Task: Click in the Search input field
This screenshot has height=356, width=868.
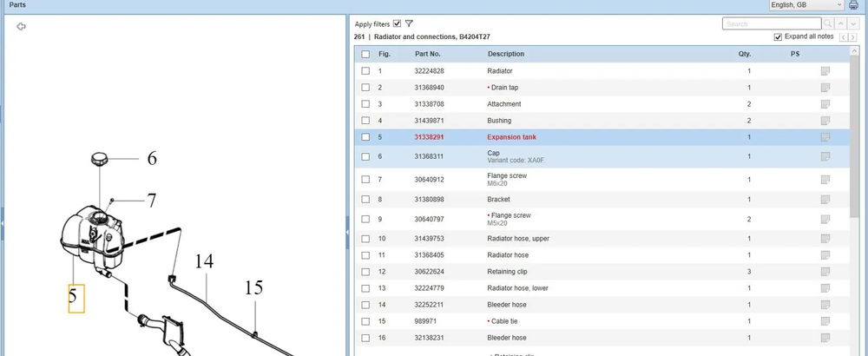Action: (x=771, y=23)
